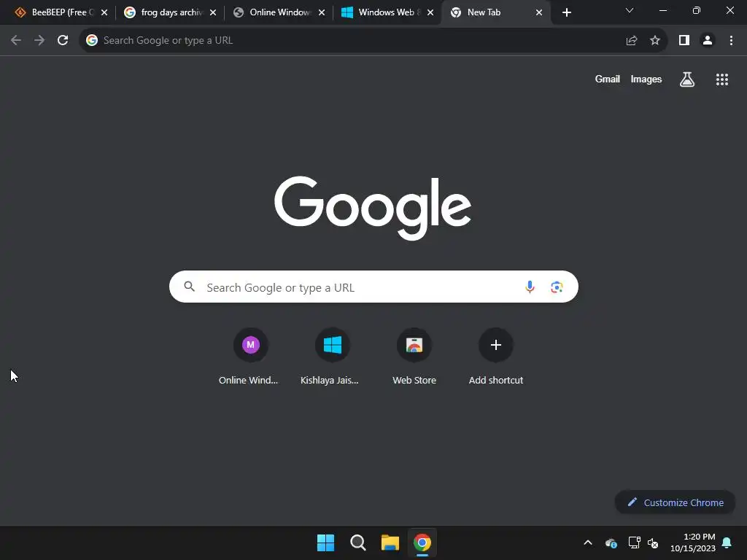Open the clock and date panel

(693, 542)
